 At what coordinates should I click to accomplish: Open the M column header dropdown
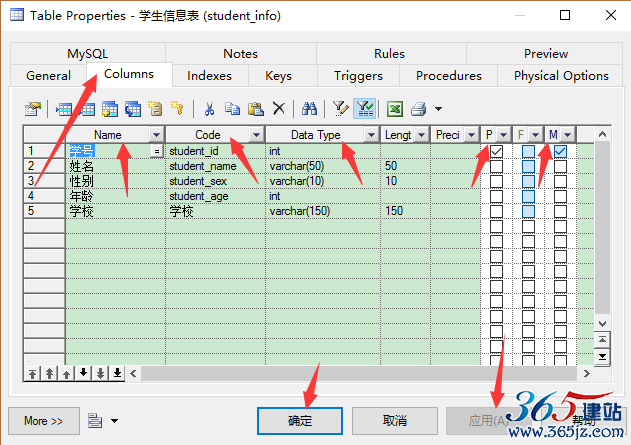pos(567,135)
